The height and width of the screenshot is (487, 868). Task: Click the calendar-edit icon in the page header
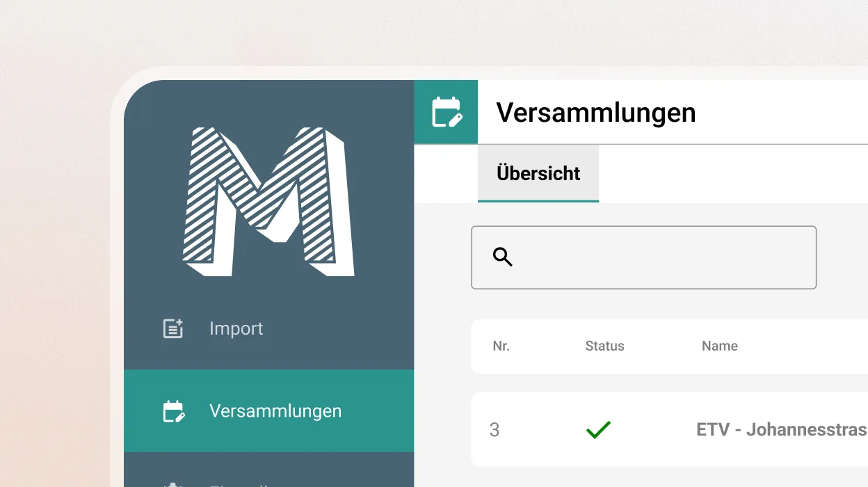[x=447, y=112]
